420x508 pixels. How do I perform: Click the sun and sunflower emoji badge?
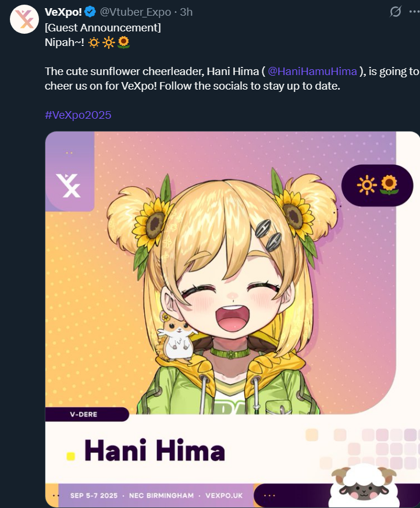[x=378, y=185]
